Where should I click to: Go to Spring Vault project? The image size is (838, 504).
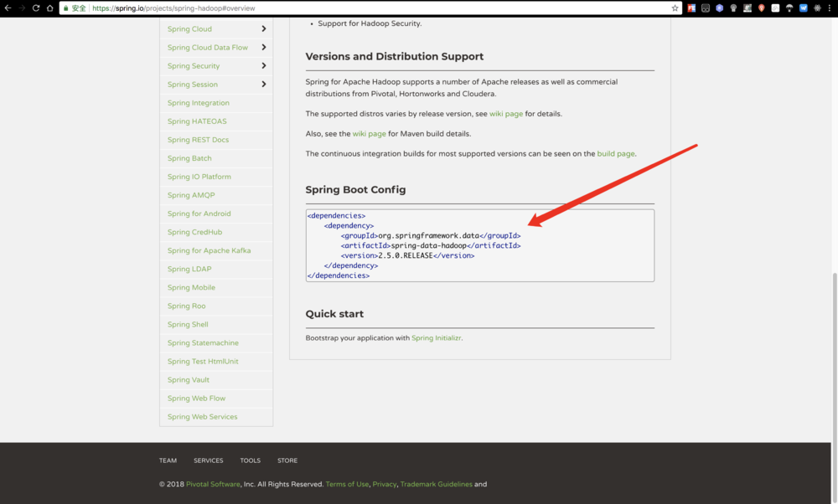coord(188,379)
